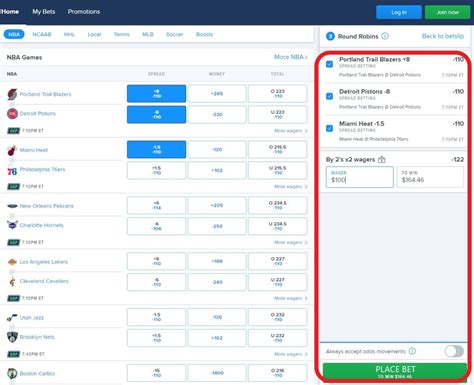Image resolution: width=474 pixels, height=385 pixels.
Task: Click the Join now button
Action: [x=447, y=12]
